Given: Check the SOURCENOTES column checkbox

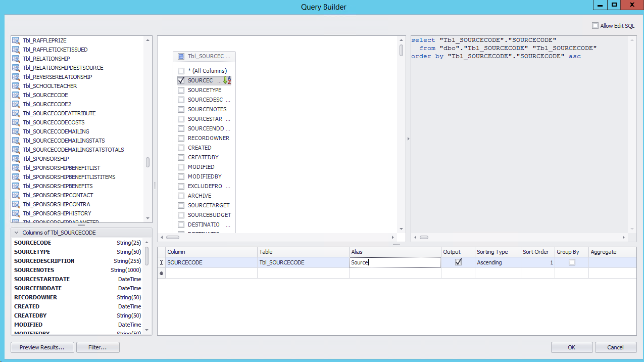Looking at the screenshot, I should click(x=181, y=109).
